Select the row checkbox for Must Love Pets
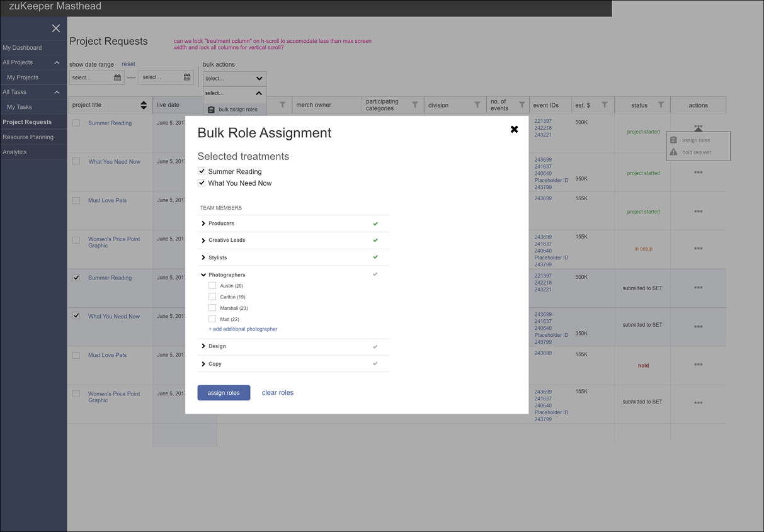The height and width of the screenshot is (532, 764). (76, 355)
